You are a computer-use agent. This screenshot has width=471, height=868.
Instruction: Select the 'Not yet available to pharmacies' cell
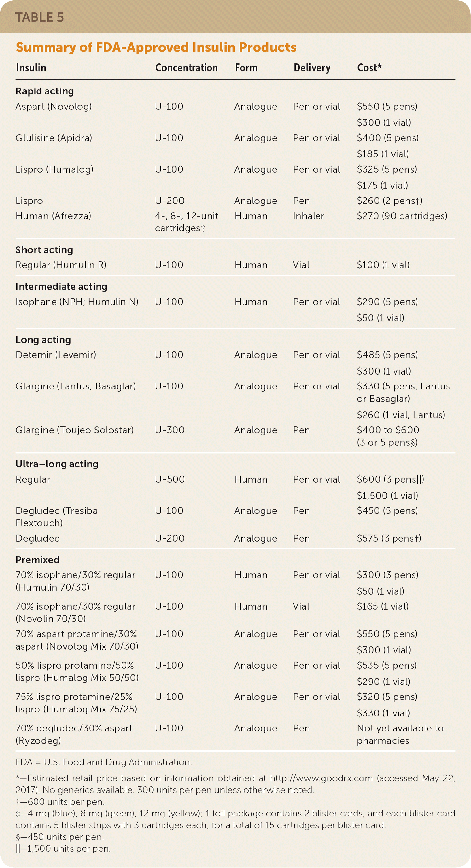click(x=400, y=734)
